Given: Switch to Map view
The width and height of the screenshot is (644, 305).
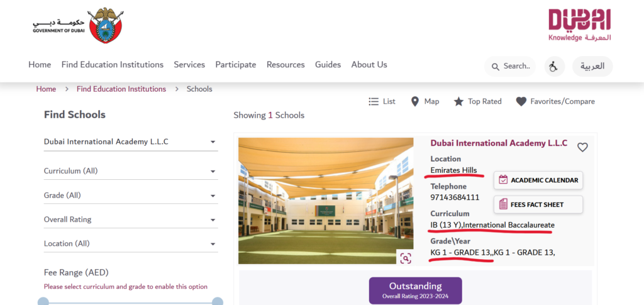Looking at the screenshot, I should tap(425, 101).
